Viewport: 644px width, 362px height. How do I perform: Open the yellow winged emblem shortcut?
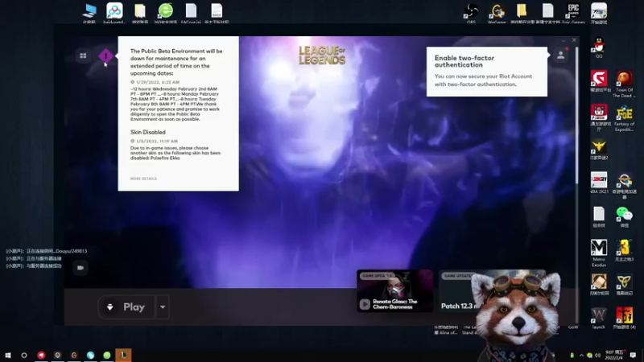pyautogui.click(x=599, y=150)
